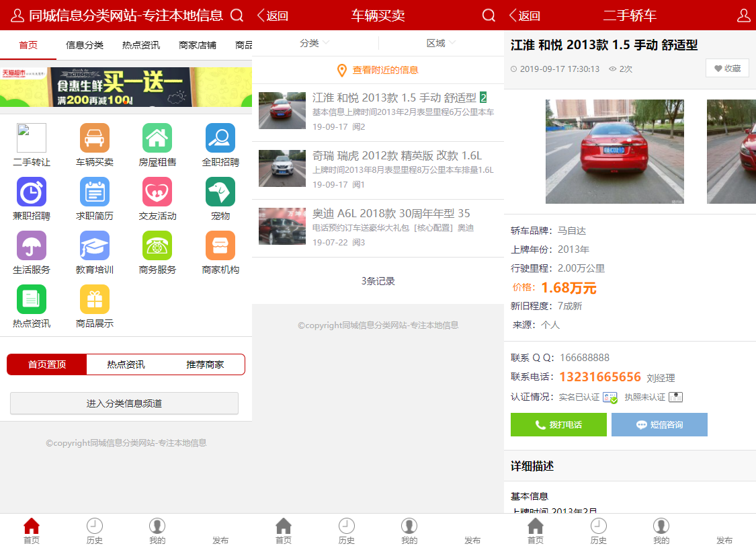Open the 车辆买卖 category icon on home screen
The height and width of the screenshot is (546, 756).
coord(95,137)
